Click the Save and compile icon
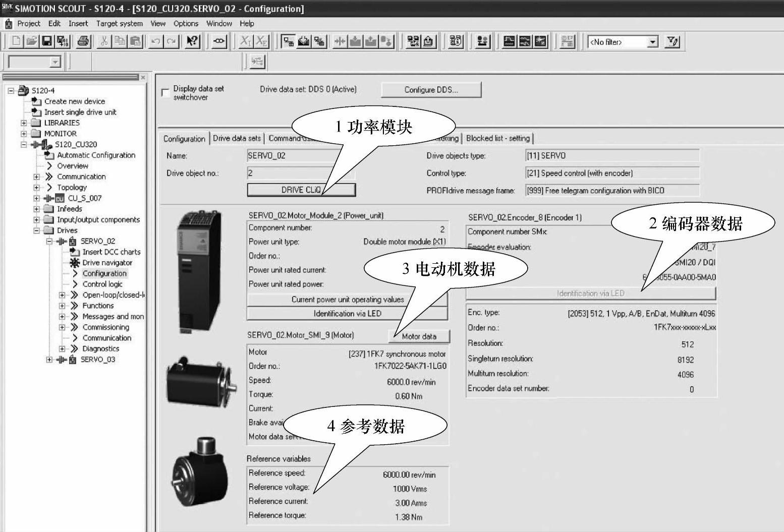The width and height of the screenshot is (784, 532). 63,41
